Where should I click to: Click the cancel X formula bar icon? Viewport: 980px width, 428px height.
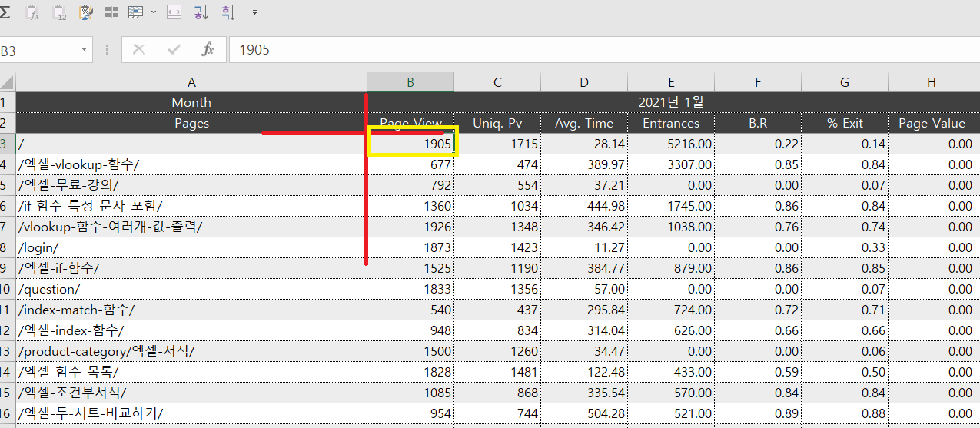click(138, 50)
